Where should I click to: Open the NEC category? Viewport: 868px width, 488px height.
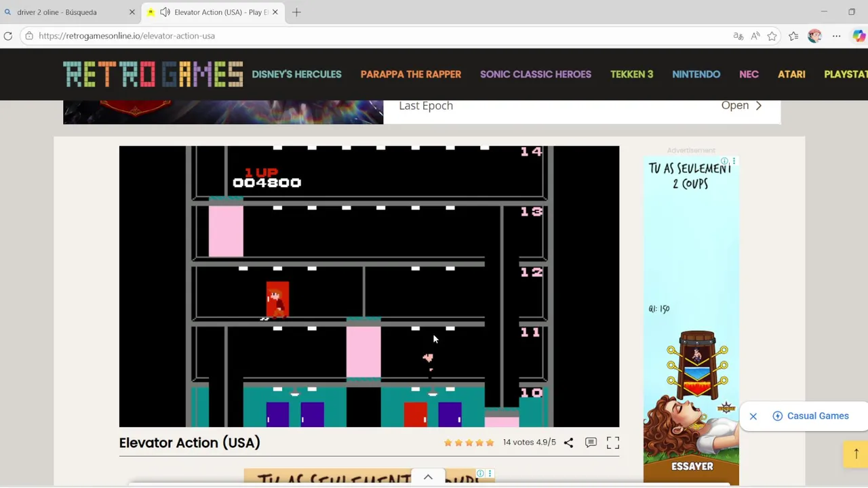pos(749,75)
